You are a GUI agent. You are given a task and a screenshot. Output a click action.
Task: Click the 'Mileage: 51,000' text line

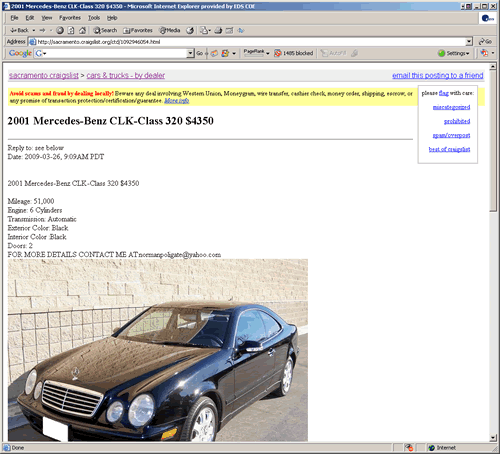pos(31,201)
